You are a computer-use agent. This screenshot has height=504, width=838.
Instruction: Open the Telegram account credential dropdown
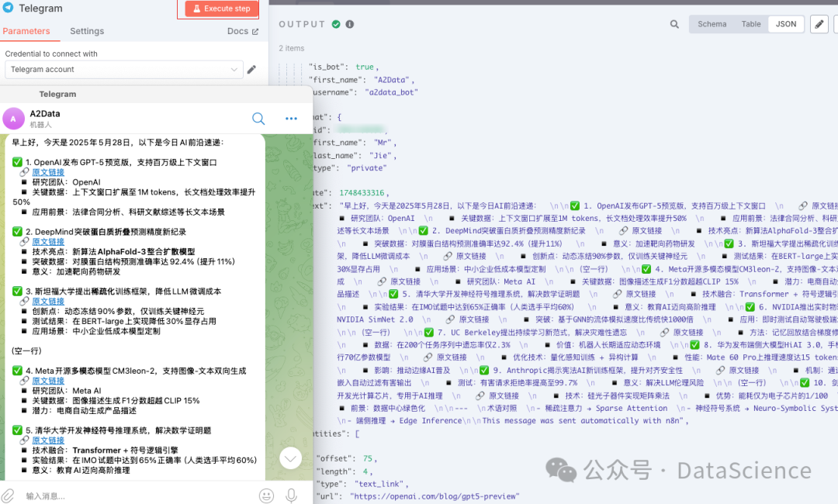tap(124, 70)
